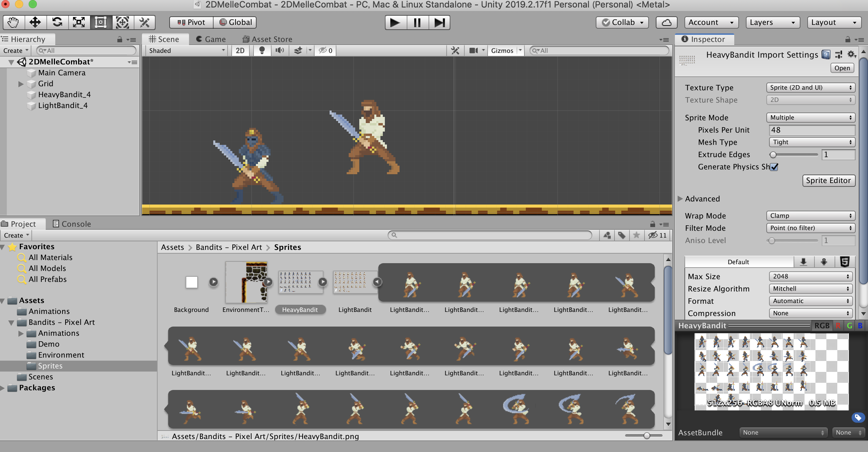
Task: Select the Default platform tab
Action: point(739,262)
